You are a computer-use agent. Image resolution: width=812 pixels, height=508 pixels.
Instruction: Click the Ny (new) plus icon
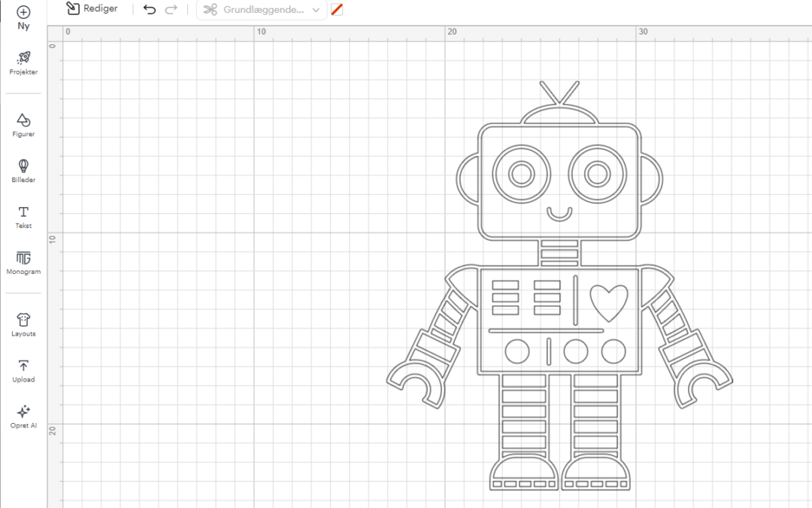point(23,12)
